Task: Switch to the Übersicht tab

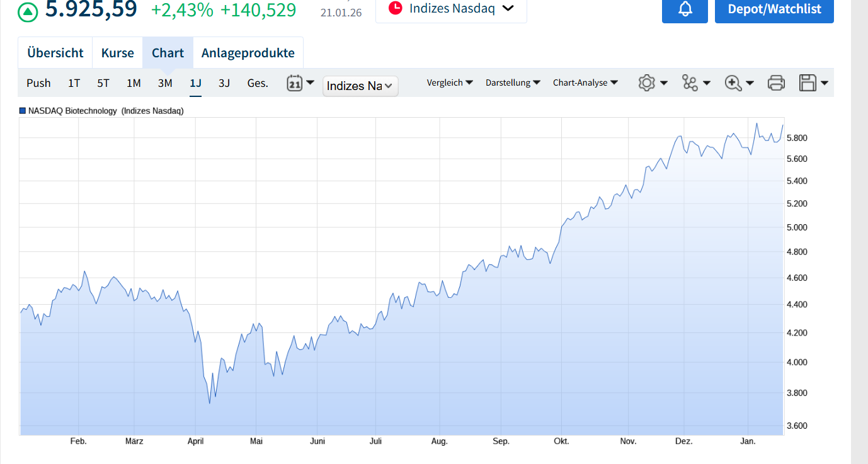Action: [55, 53]
